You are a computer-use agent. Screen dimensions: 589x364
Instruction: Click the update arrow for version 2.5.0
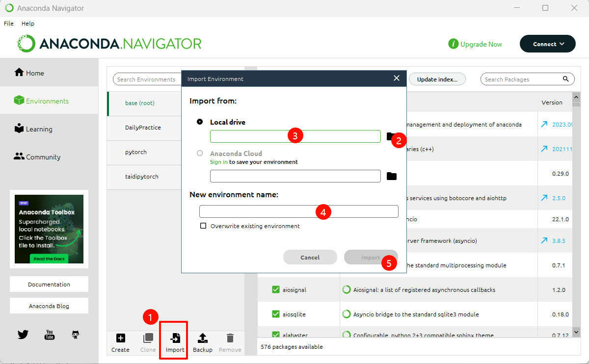pyautogui.click(x=544, y=198)
